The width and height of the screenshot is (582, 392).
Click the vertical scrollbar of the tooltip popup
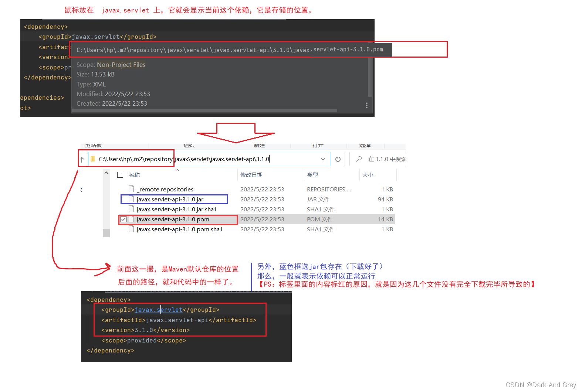point(370,77)
